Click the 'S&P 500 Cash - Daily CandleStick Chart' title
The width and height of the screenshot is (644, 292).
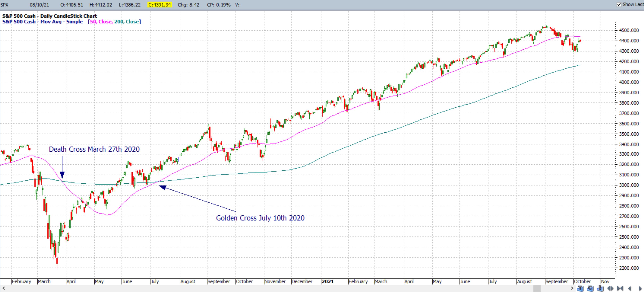(50, 16)
